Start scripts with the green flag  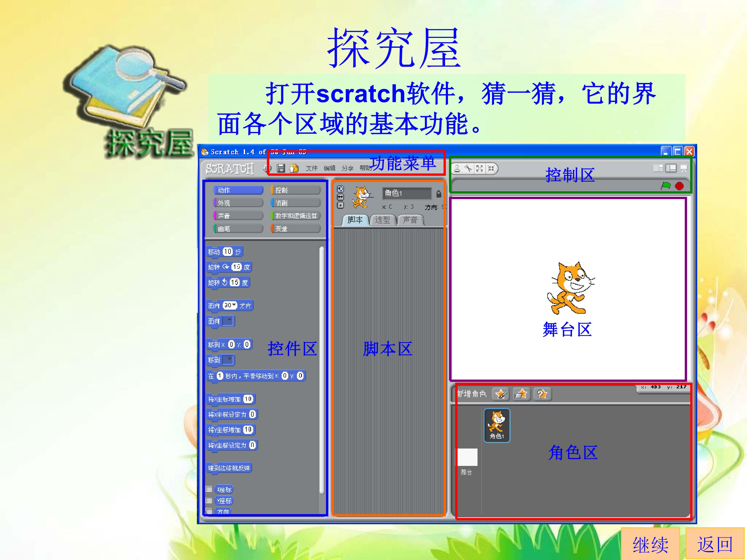(666, 186)
